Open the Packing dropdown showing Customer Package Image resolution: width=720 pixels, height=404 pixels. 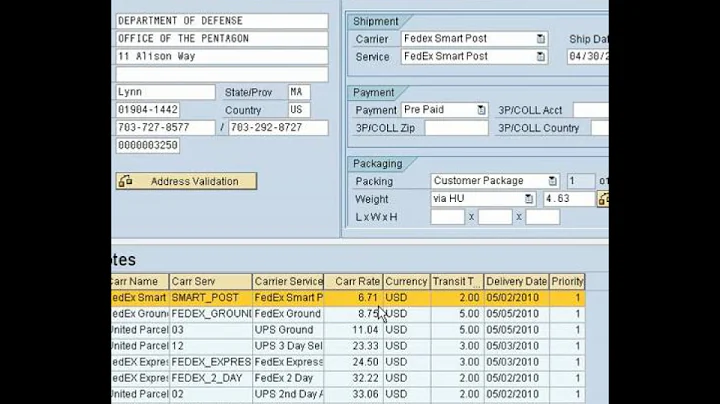tap(552, 181)
